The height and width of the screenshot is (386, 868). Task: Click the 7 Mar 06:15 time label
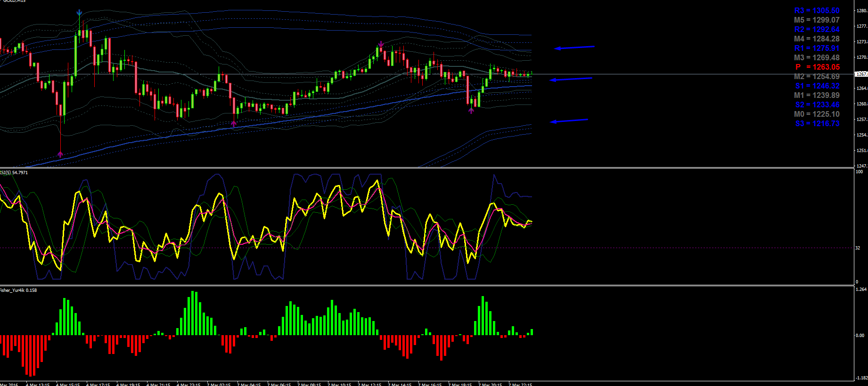pos(279,384)
